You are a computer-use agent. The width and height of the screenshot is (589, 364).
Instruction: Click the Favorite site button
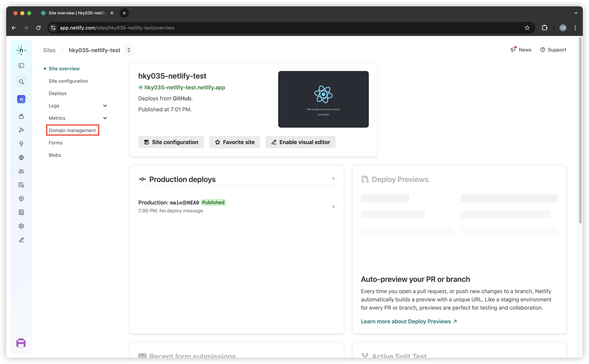pos(235,142)
